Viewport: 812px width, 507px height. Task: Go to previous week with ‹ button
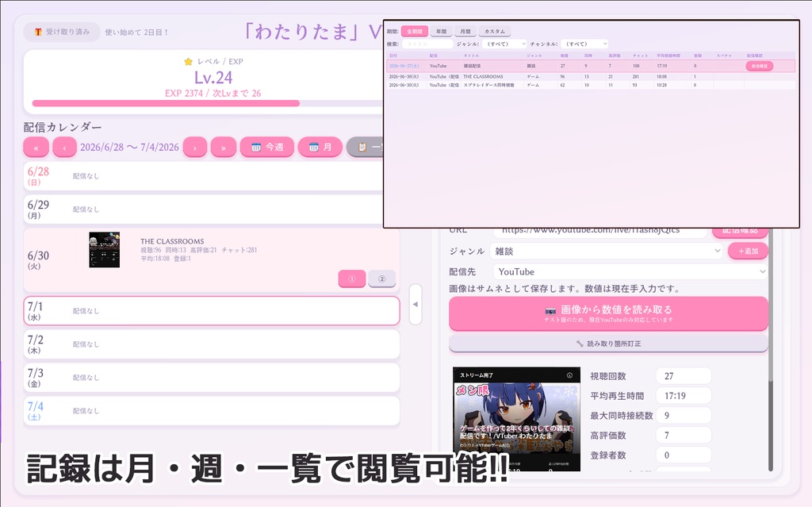point(65,148)
